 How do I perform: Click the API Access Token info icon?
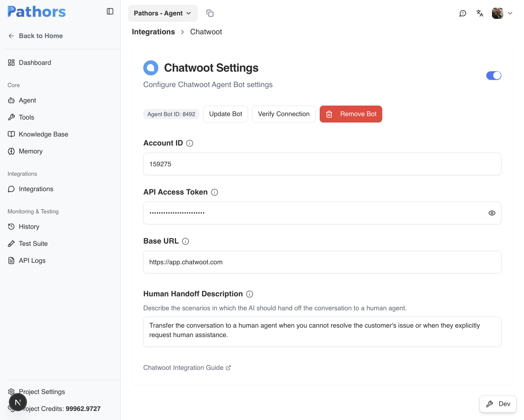point(215,192)
